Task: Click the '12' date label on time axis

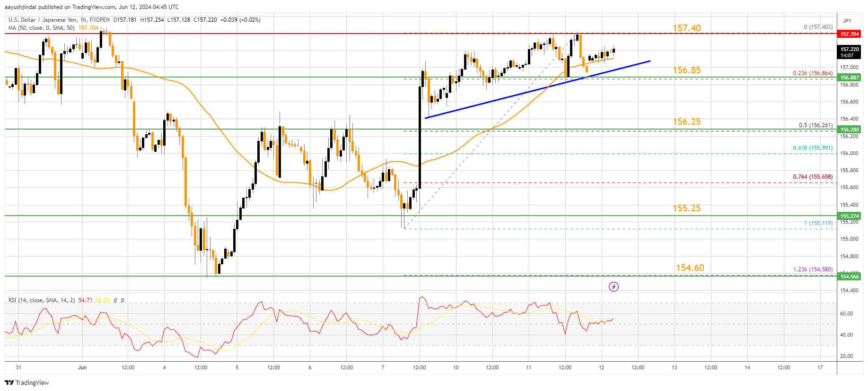Action: click(x=601, y=367)
